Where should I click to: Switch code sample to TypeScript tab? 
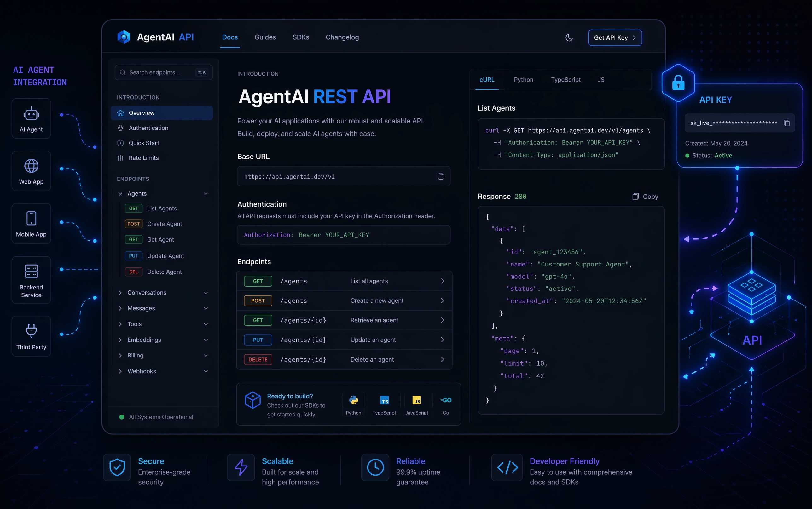pyautogui.click(x=565, y=80)
